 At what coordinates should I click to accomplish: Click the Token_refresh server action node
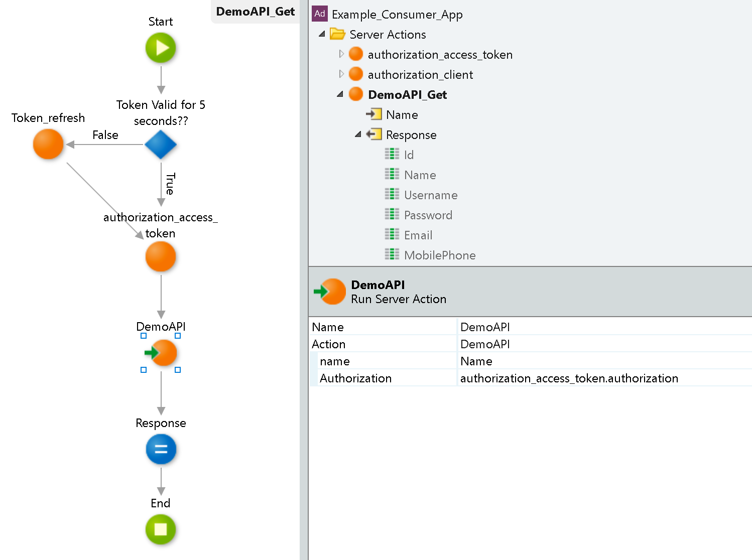click(x=48, y=144)
